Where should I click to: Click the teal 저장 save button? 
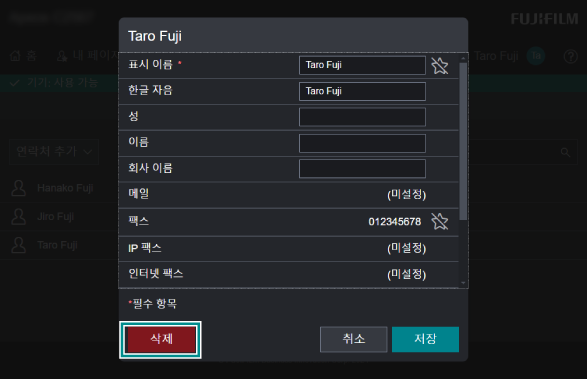(425, 339)
